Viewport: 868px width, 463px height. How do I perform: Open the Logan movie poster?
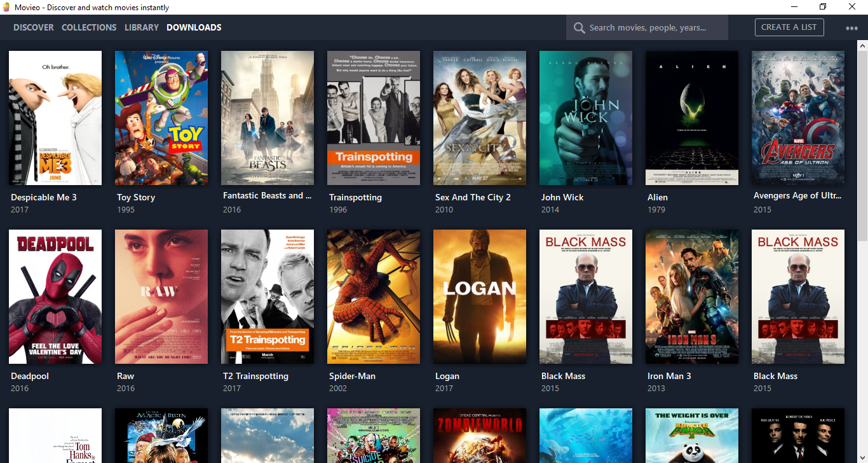[479, 296]
